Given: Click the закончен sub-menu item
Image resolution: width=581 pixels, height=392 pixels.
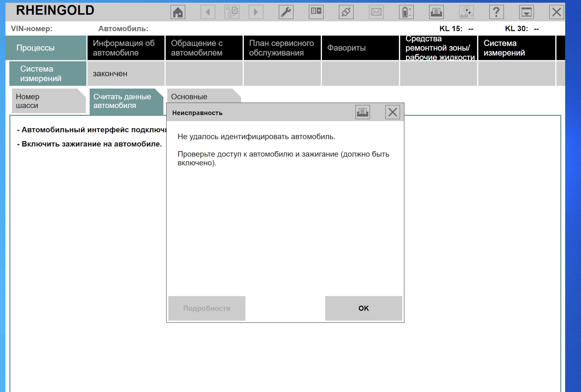Looking at the screenshot, I should tap(126, 73).
